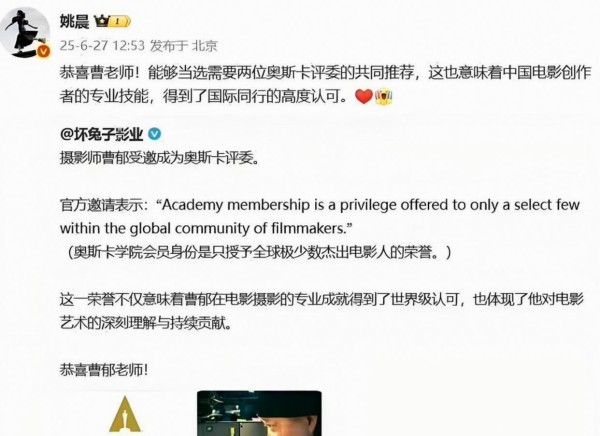Click the 发布于 北京 location text
Screen dimensions: 600x436
184,46
